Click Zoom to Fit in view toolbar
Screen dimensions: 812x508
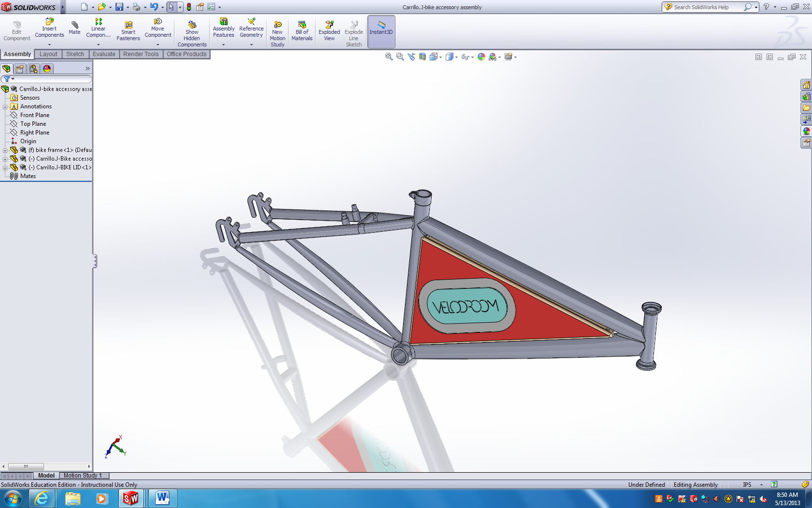pos(389,57)
